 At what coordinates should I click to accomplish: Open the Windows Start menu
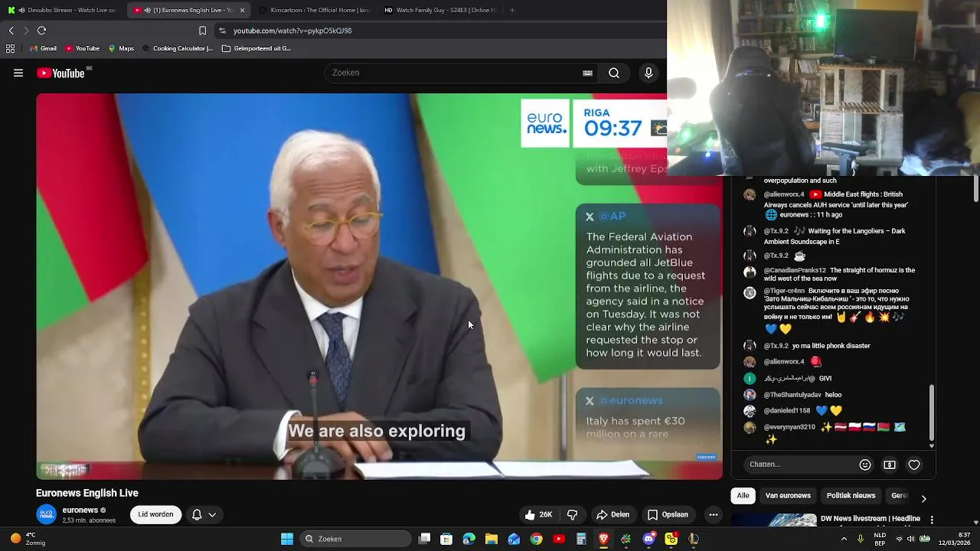coord(287,539)
